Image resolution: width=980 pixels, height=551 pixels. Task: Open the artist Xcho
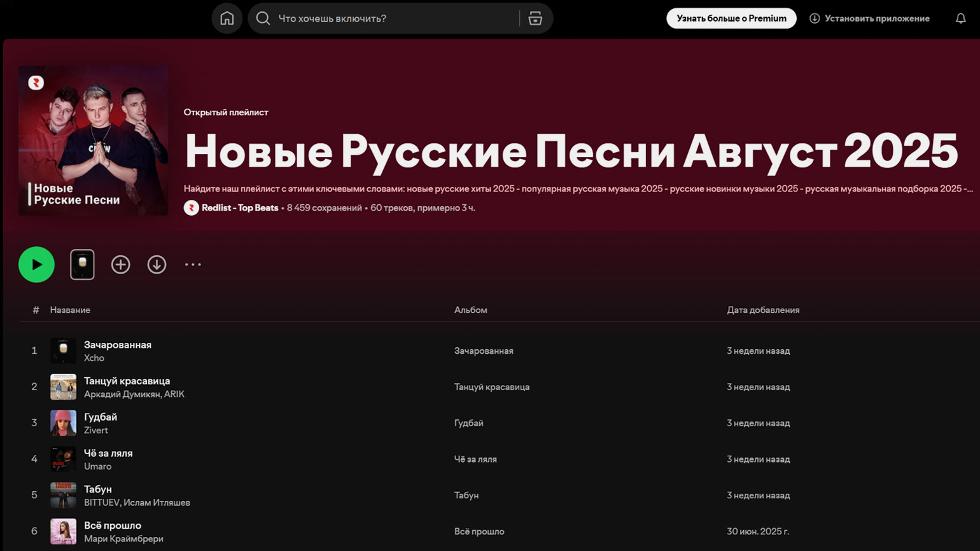coord(94,358)
